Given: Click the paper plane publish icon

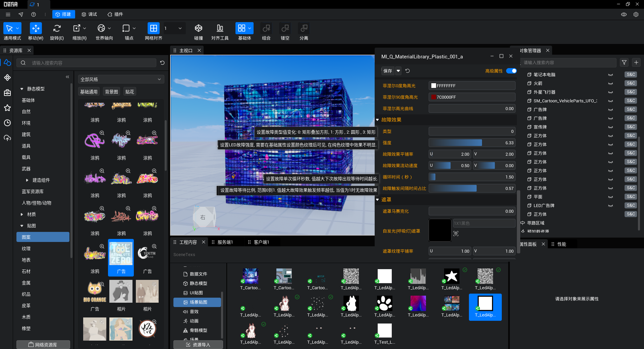Looking at the screenshot, I should 21,14.
